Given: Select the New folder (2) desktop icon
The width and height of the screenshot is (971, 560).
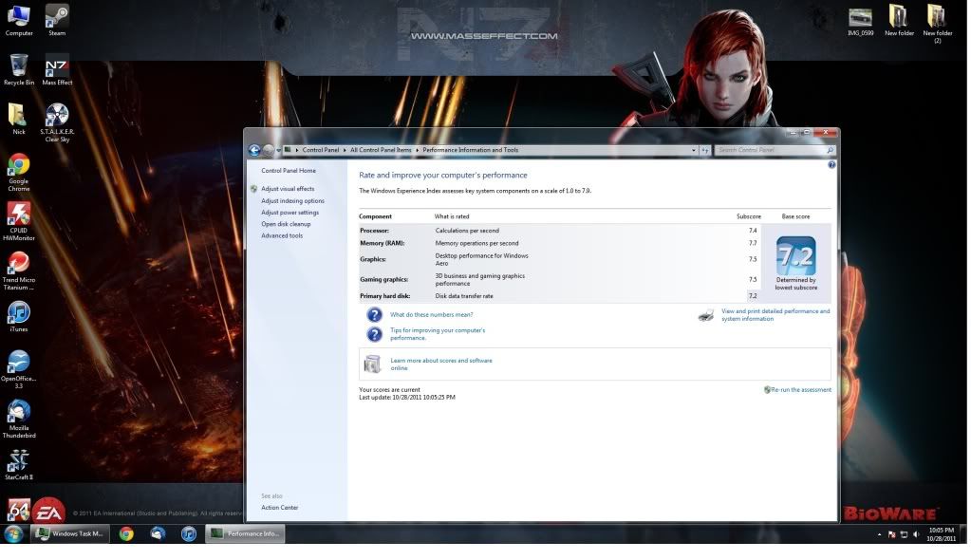Looking at the screenshot, I should click(x=937, y=24).
